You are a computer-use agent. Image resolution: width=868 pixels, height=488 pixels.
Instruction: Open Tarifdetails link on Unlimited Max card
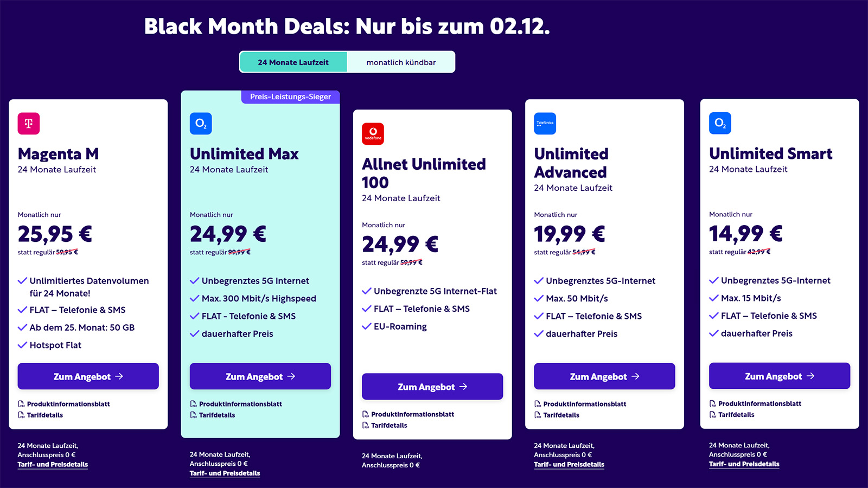pyautogui.click(x=217, y=415)
